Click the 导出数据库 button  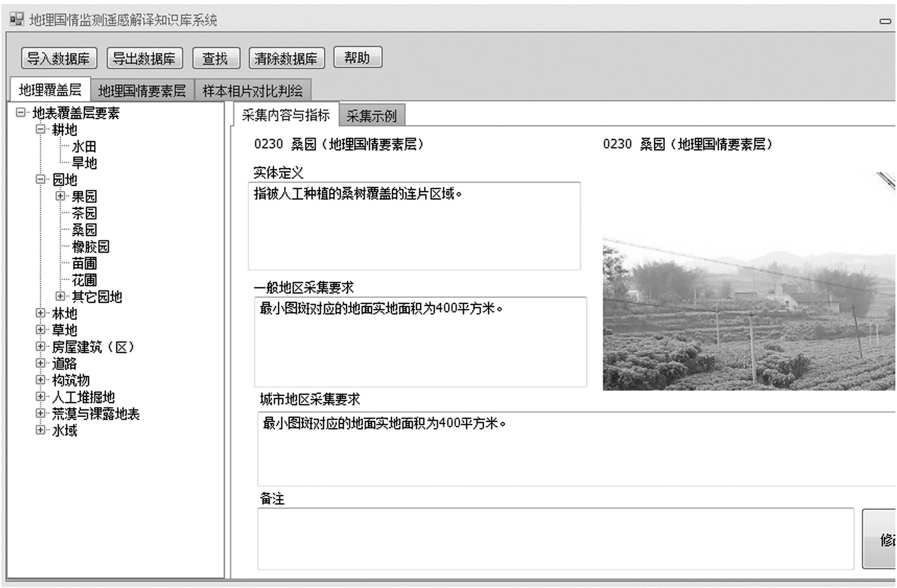point(145,58)
